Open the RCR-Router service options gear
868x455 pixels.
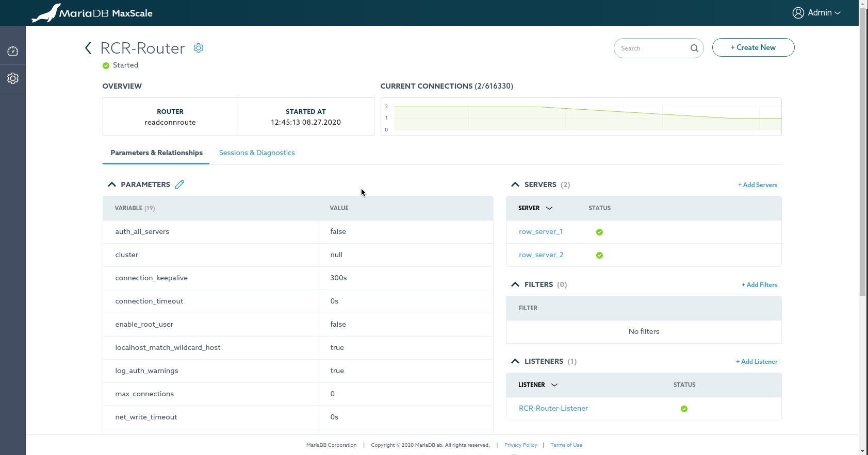tap(199, 48)
